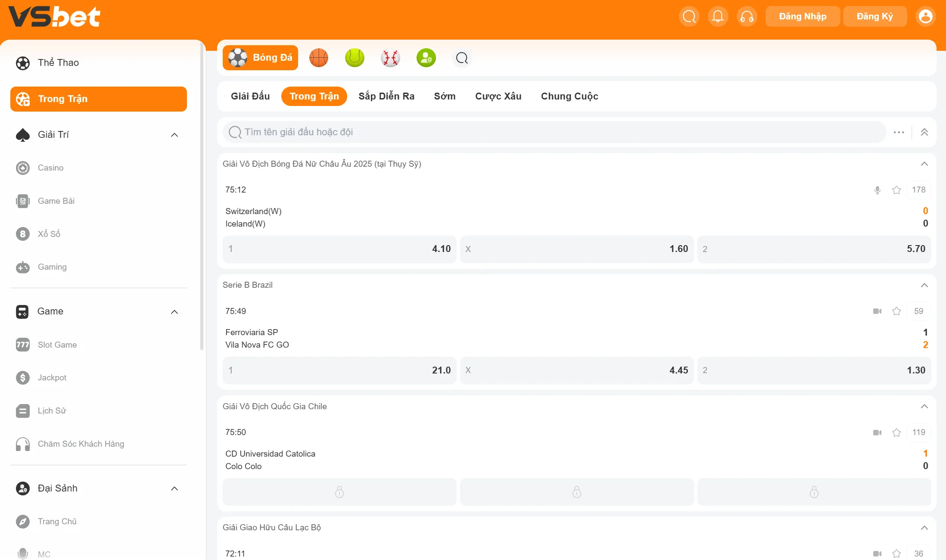Switch to Cược Xâu tab
946x560 pixels.
click(x=498, y=96)
